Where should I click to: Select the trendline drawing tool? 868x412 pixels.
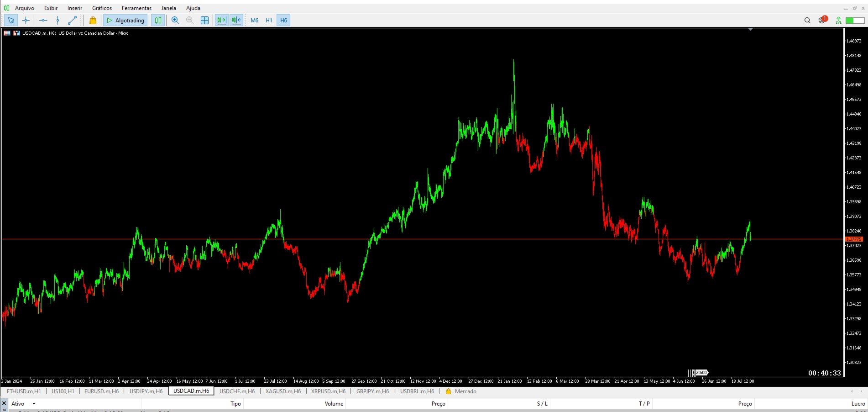72,20
